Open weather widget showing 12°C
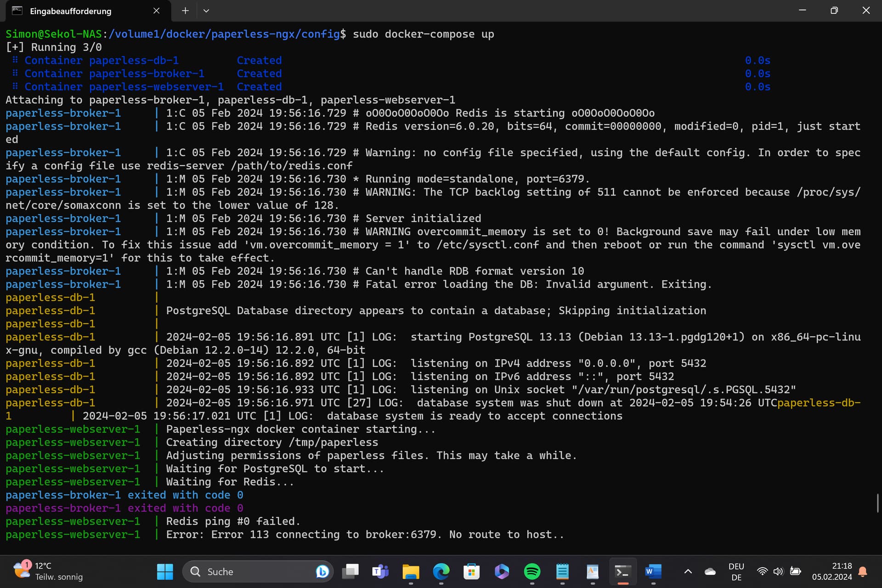882x588 pixels. coord(48,571)
